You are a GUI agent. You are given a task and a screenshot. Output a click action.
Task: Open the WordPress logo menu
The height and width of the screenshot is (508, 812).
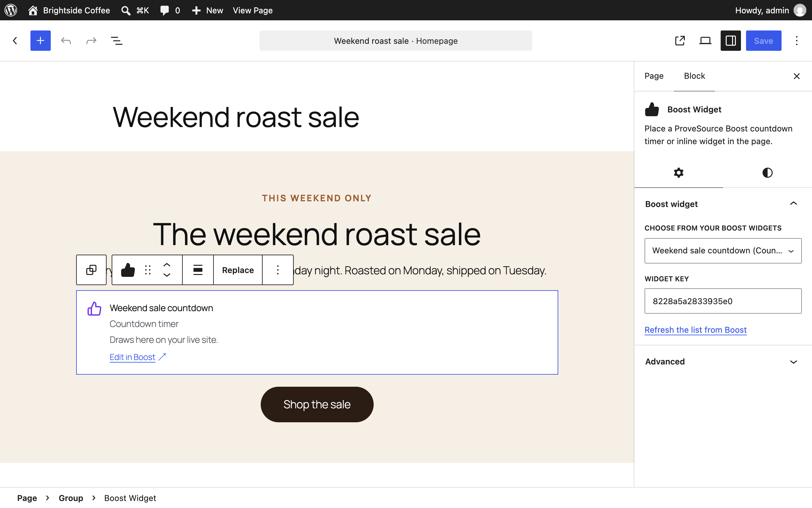point(11,10)
